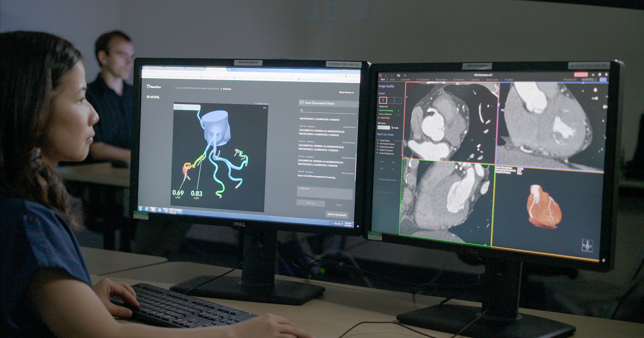Check Image Quality reject reason

coord(378,140)
